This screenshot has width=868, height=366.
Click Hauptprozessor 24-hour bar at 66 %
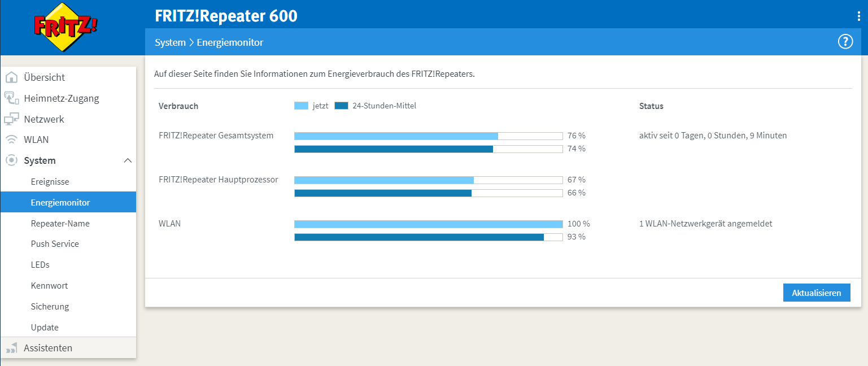tap(429, 193)
